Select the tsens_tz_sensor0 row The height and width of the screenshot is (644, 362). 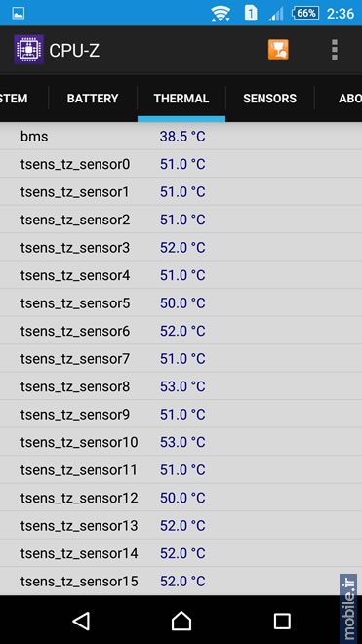click(x=181, y=164)
